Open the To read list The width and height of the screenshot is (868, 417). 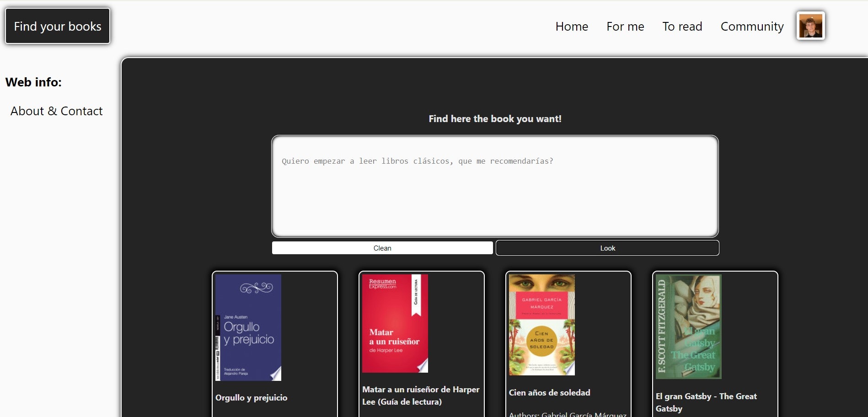coord(682,27)
